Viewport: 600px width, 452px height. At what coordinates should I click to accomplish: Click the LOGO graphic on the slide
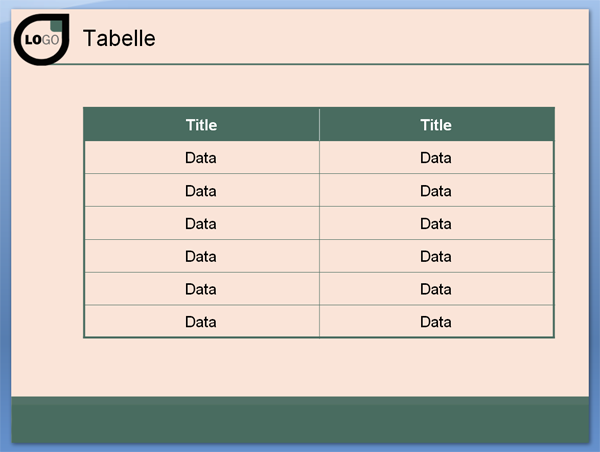pos(41,39)
